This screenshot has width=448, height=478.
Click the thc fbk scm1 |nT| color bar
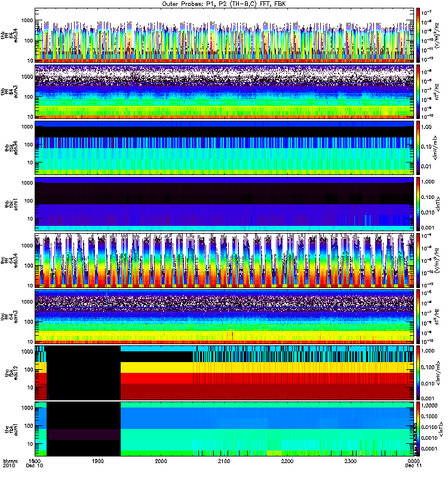[x=418, y=429]
